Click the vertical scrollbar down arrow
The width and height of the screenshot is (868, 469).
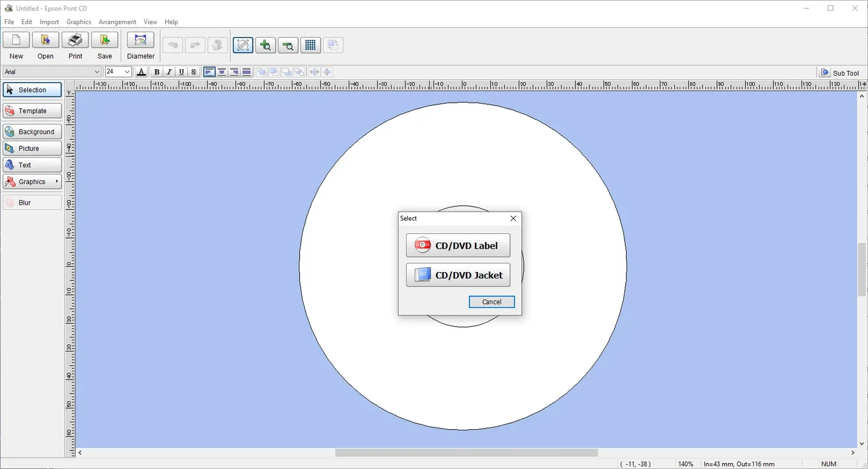pos(862,444)
